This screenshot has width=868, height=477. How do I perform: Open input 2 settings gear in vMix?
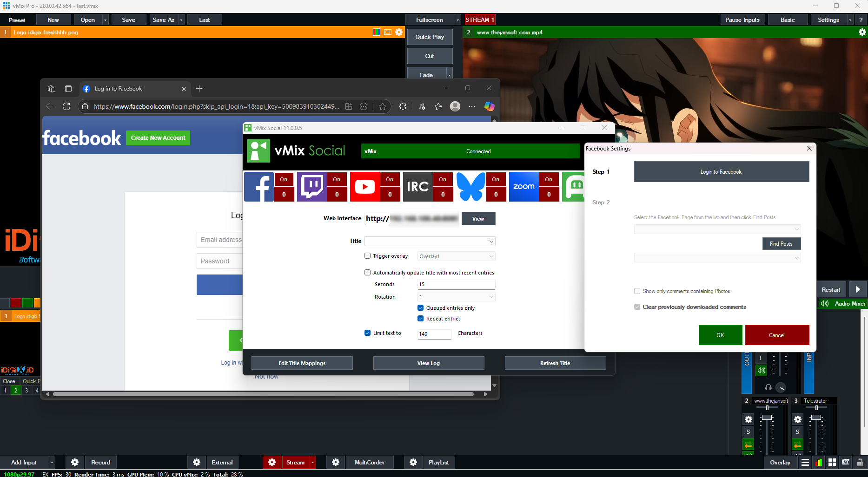862,32
